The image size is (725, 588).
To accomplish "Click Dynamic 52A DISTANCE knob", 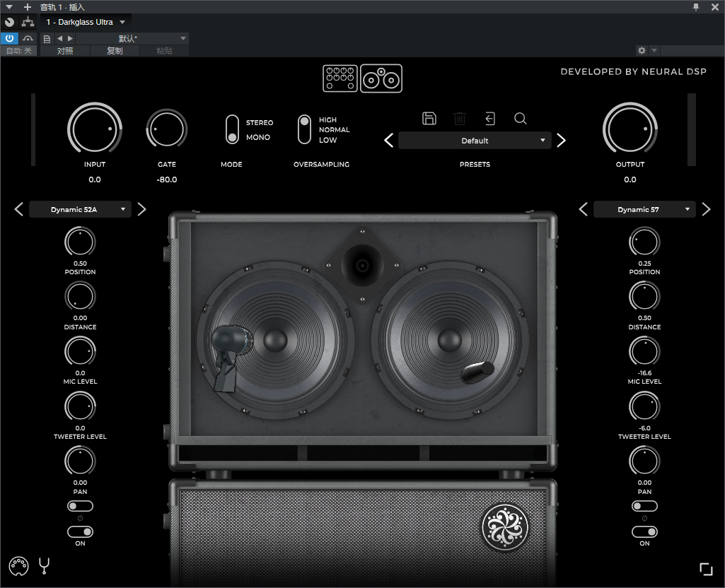I will pyautogui.click(x=80, y=296).
